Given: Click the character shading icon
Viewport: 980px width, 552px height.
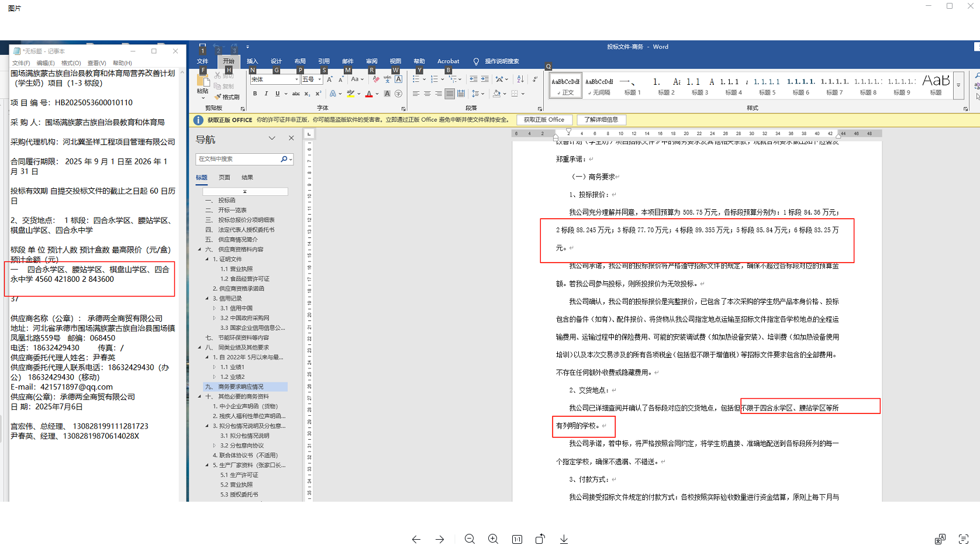Looking at the screenshot, I should click(387, 94).
